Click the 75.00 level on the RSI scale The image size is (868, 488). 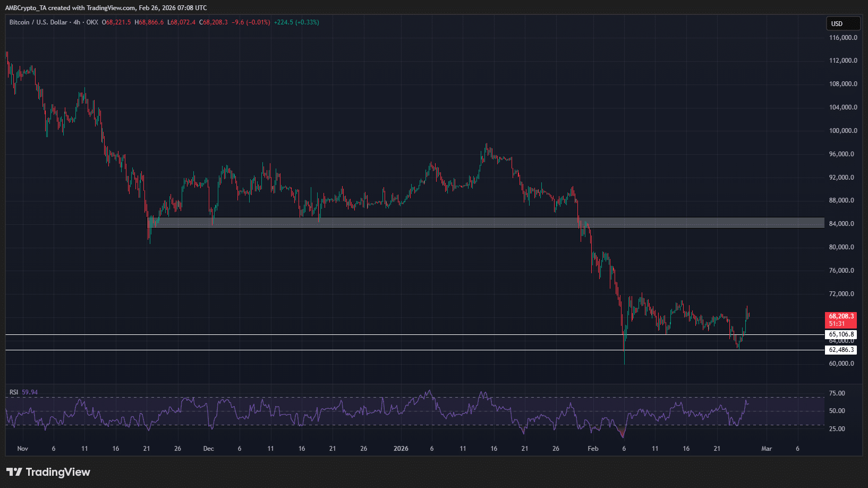tap(837, 393)
